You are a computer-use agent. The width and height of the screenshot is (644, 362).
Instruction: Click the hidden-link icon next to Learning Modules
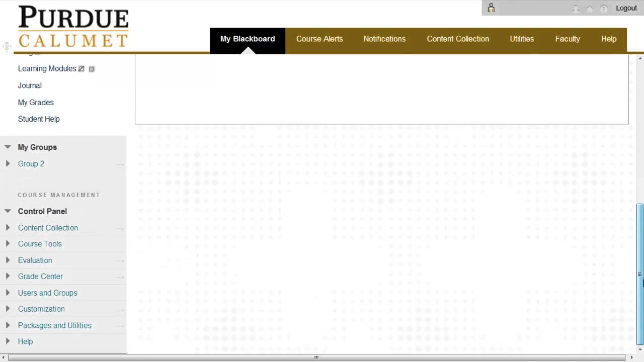pos(82,69)
